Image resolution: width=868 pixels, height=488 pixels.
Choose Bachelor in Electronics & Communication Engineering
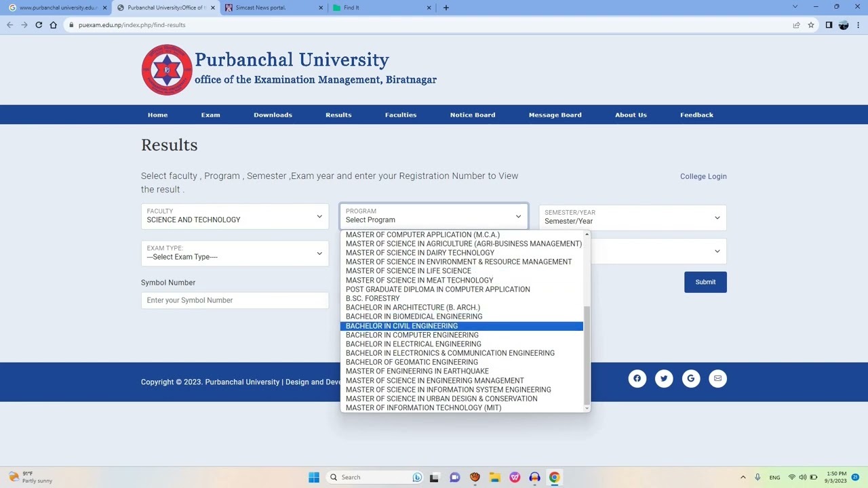(461, 353)
